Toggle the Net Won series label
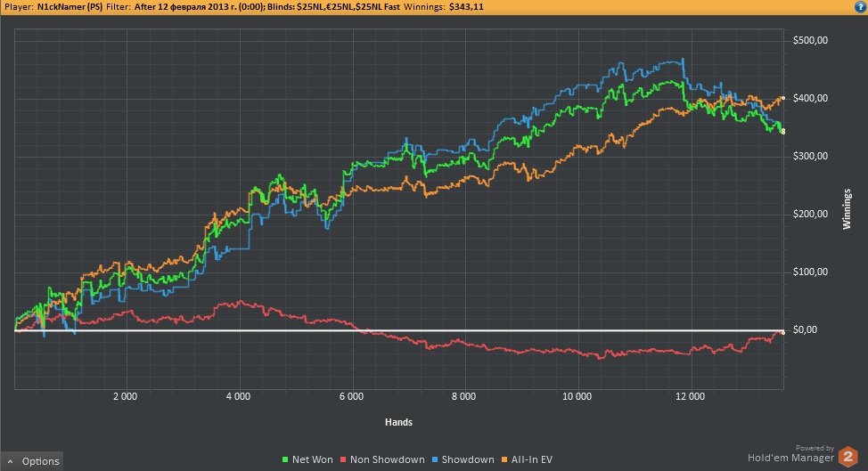 pos(311,459)
